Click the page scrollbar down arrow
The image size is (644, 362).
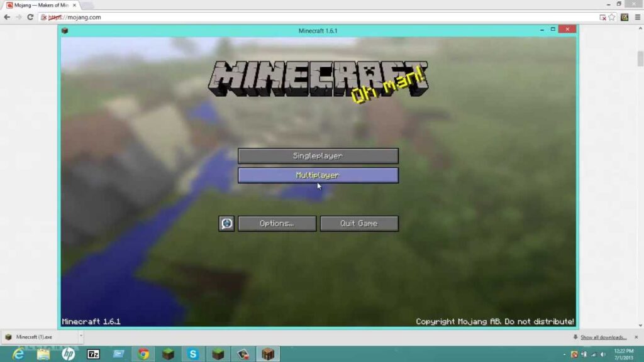tap(640, 326)
